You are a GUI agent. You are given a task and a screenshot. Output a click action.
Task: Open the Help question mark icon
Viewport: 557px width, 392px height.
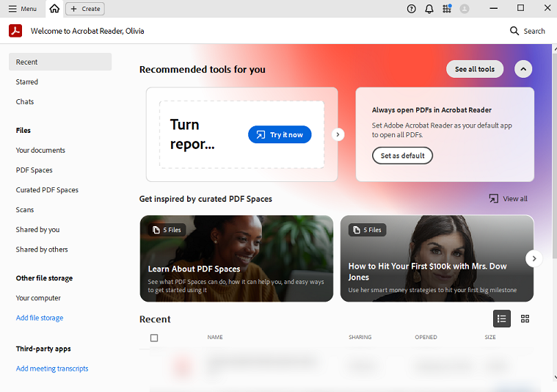coord(411,9)
